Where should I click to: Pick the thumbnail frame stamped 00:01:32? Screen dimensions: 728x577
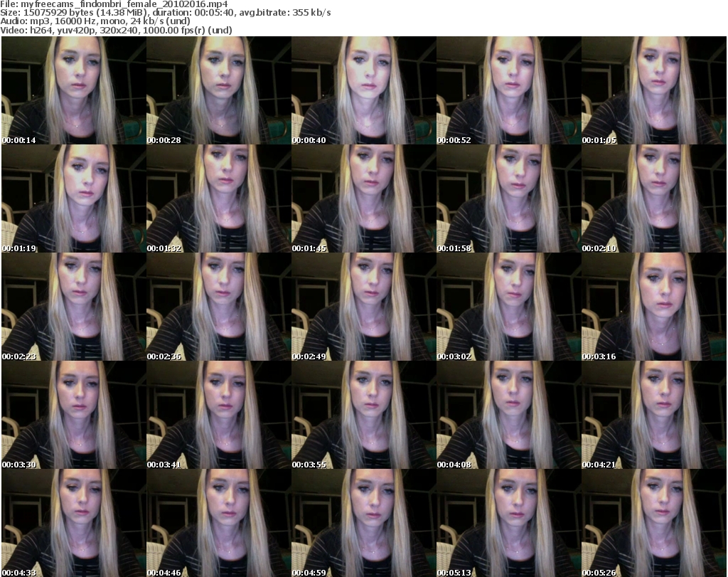tap(219, 198)
